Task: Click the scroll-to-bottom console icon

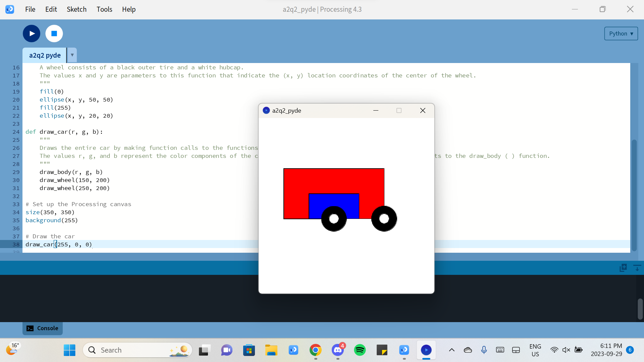Action: (x=637, y=267)
